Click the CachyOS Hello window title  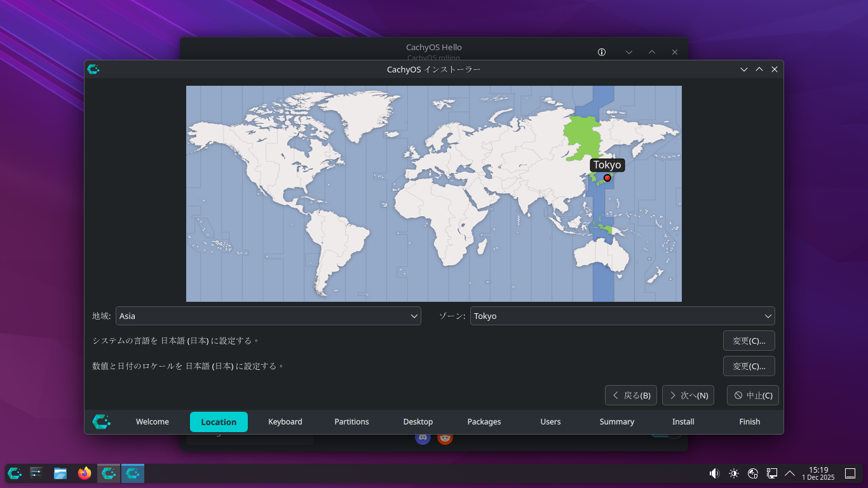coord(434,47)
